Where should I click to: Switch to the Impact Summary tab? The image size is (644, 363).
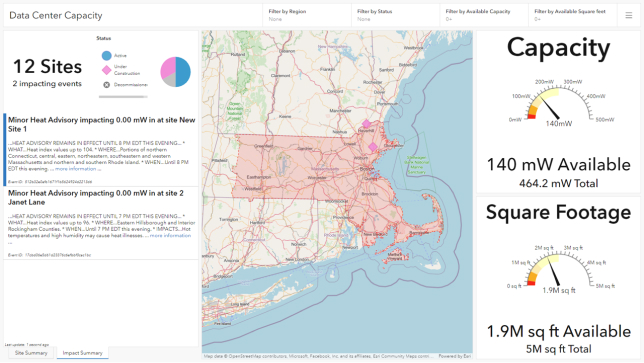point(82,353)
